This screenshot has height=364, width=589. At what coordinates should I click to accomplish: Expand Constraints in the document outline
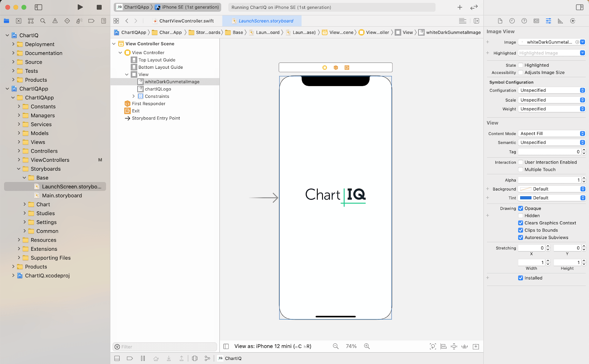coord(134,96)
